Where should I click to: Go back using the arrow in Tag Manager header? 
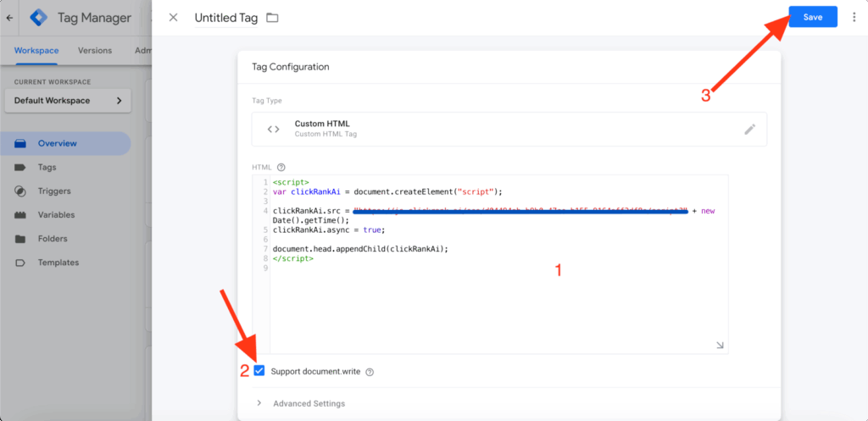[x=9, y=18]
